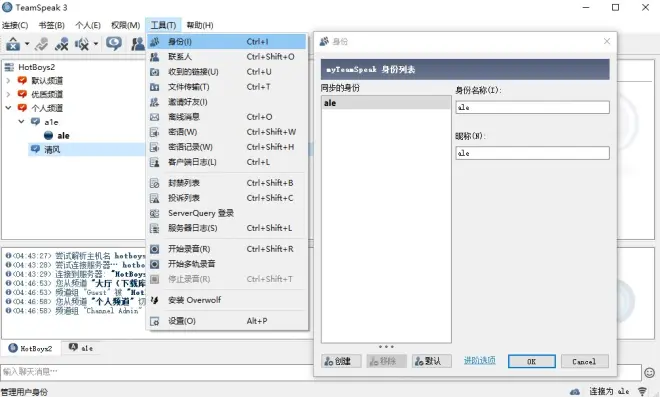660x397 pixels.
Task: Choose 文件传输(T) menu entry
Action: (x=226, y=87)
